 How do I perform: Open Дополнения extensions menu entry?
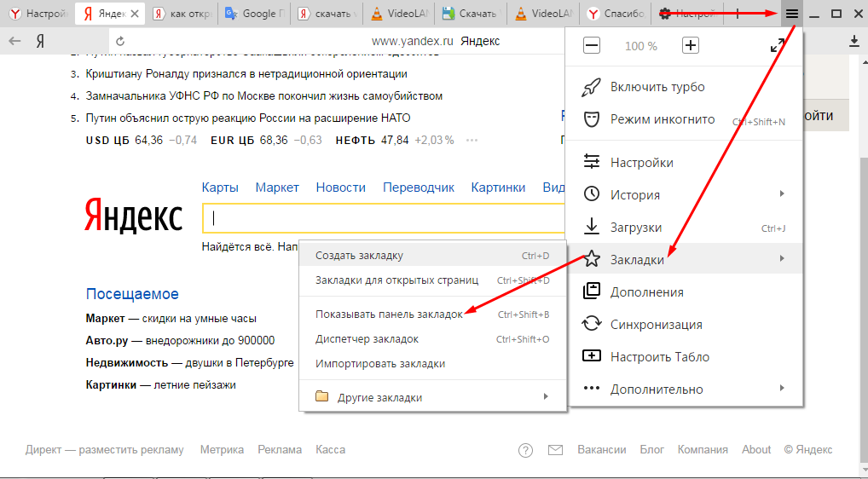[646, 292]
